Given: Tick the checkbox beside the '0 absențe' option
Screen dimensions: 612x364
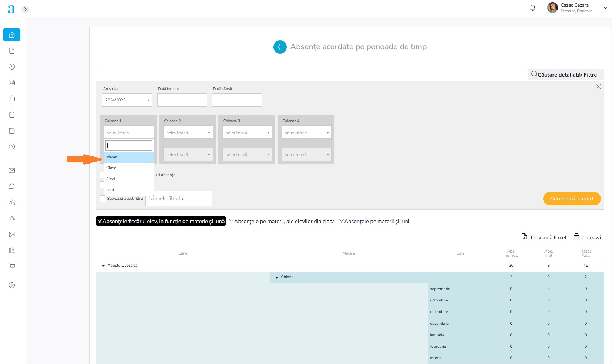Looking at the screenshot, I should (102, 175).
